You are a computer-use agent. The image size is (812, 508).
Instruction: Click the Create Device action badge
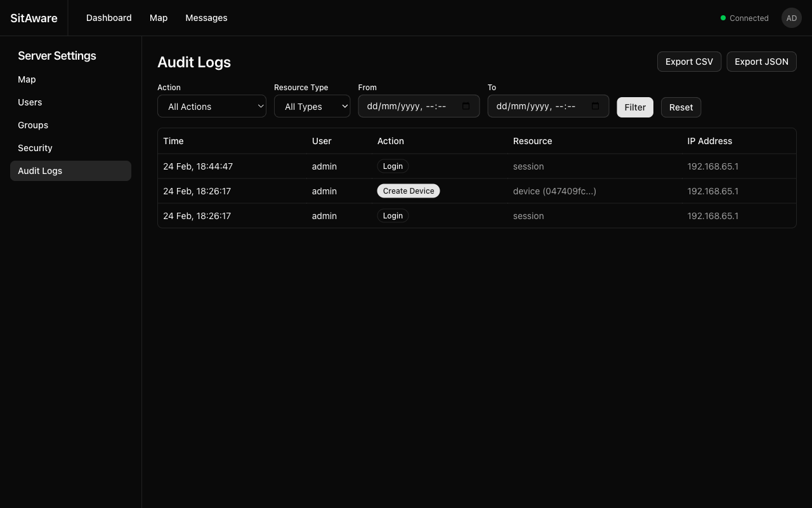(408, 190)
